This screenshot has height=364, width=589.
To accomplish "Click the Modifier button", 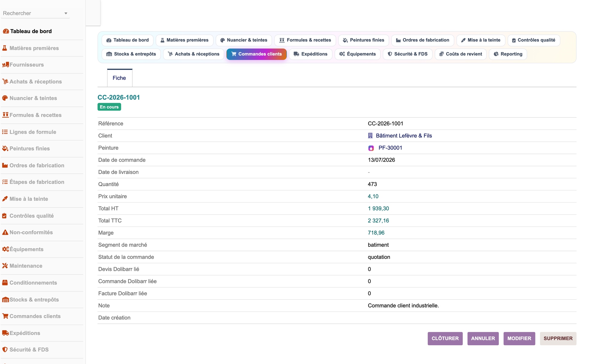I will (519, 339).
